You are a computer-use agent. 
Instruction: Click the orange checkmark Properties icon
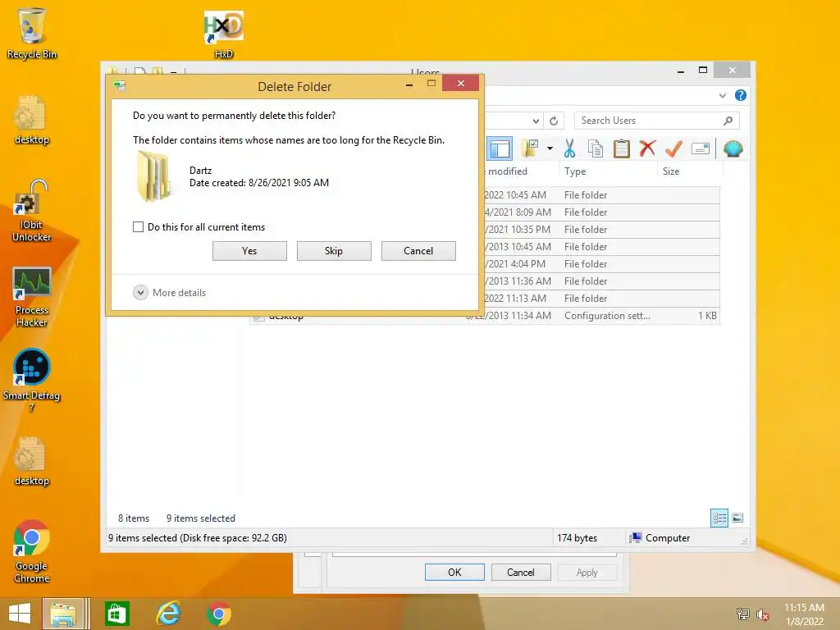[673, 148]
